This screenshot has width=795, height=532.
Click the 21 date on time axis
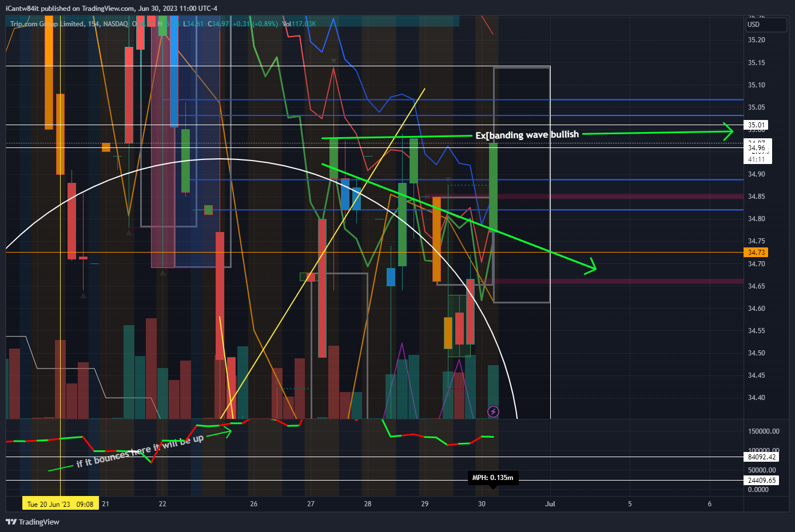pyautogui.click(x=105, y=504)
